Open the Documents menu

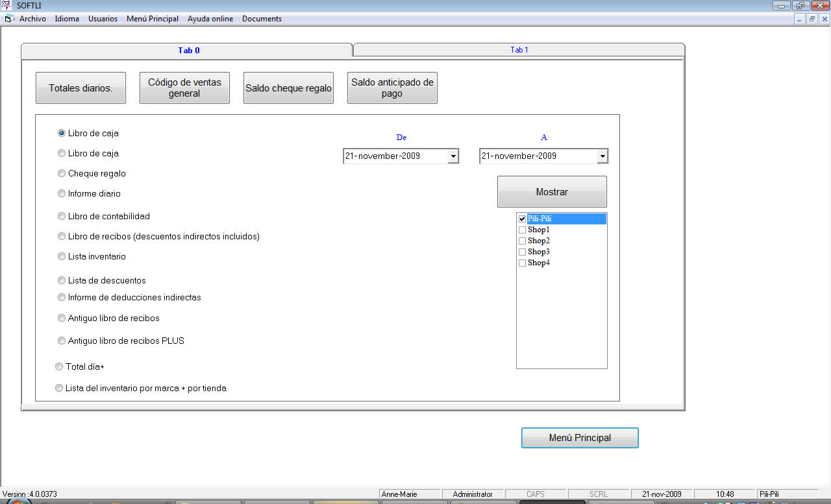tap(262, 19)
